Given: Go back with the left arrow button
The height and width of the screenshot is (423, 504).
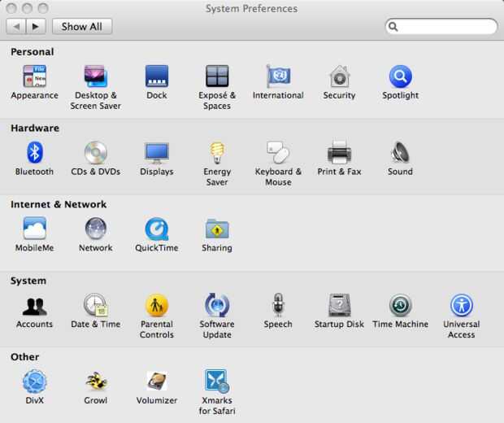Looking at the screenshot, I should (16, 26).
